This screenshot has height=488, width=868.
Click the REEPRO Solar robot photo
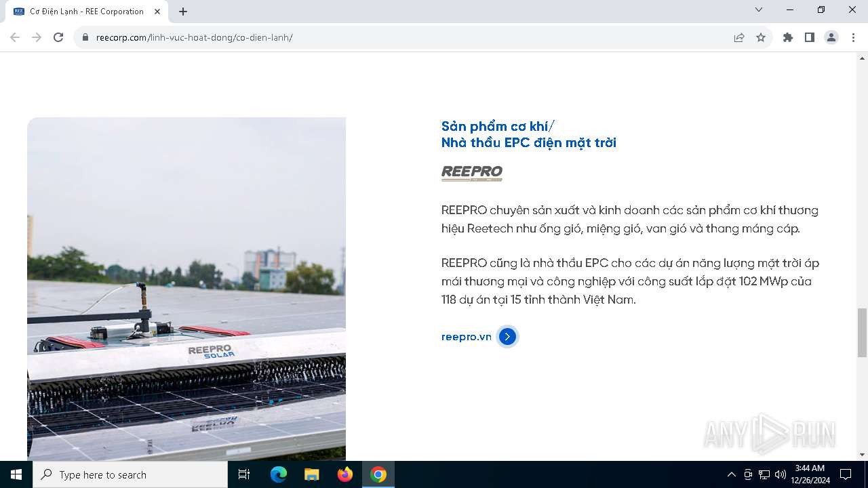(x=186, y=289)
